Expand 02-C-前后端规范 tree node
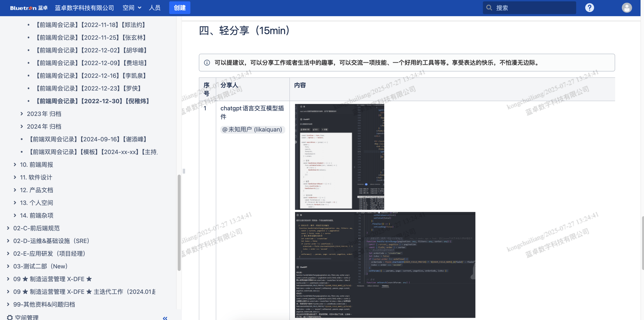The width and height of the screenshot is (644, 320). (x=8, y=228)
